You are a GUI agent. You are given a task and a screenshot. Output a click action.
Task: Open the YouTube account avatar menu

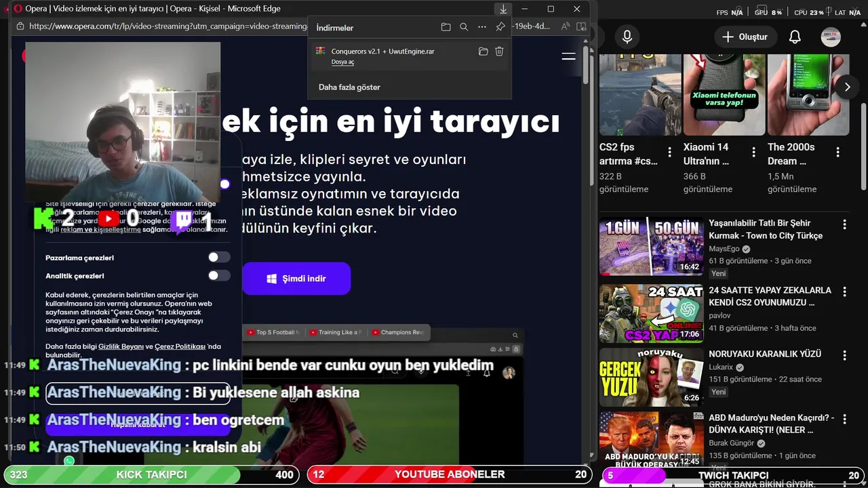(x=831, y=37)
